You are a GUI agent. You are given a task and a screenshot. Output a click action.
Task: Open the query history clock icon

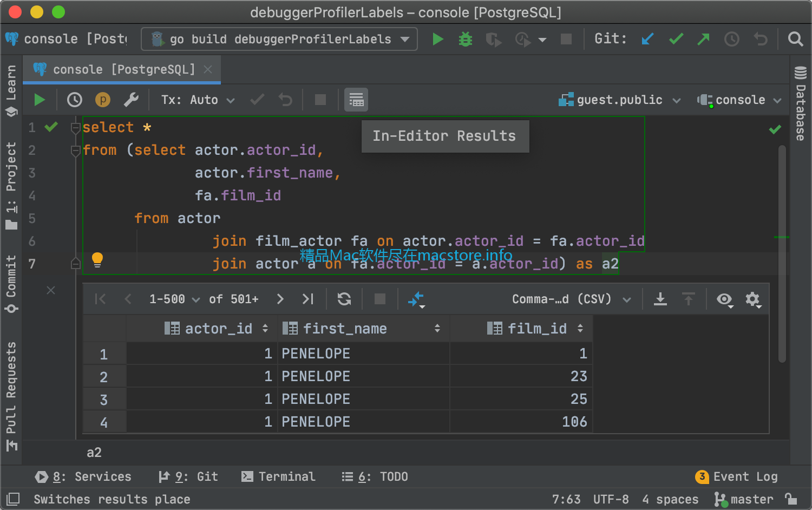75,100
